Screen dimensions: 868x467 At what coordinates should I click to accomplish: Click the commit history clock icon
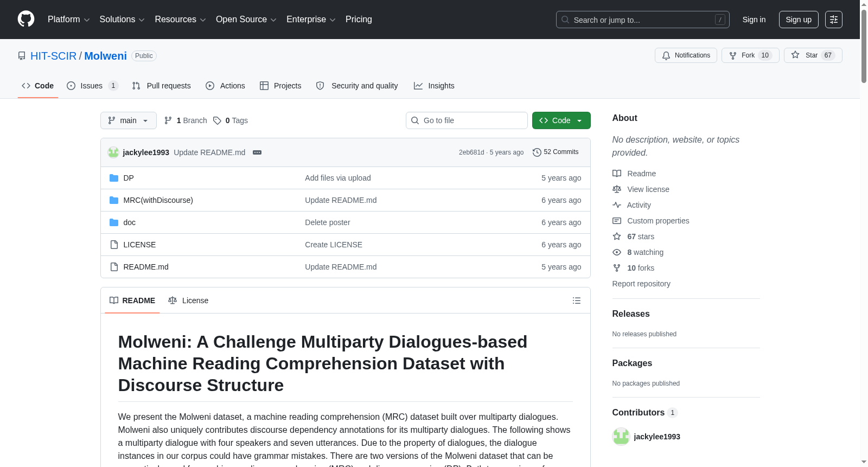pyautogui.click(x=537, y=152)
